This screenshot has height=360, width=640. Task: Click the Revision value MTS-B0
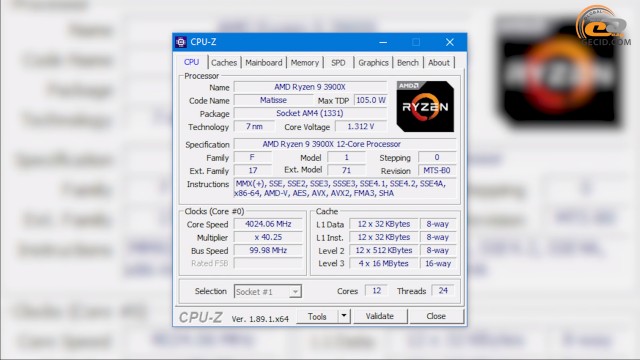click(x=437, y=170)
